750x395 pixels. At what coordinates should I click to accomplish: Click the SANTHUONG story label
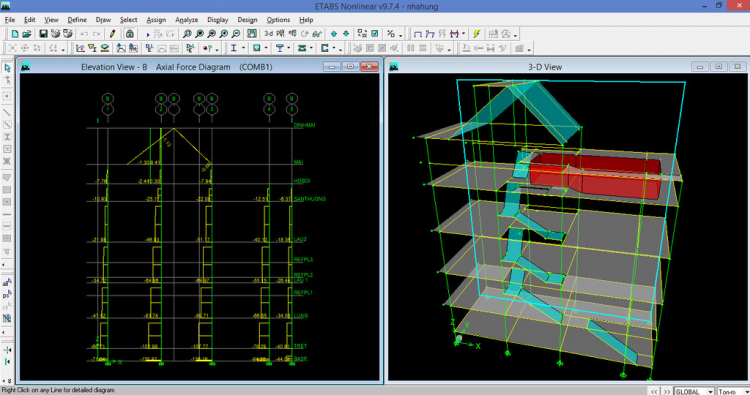point(309,199)
